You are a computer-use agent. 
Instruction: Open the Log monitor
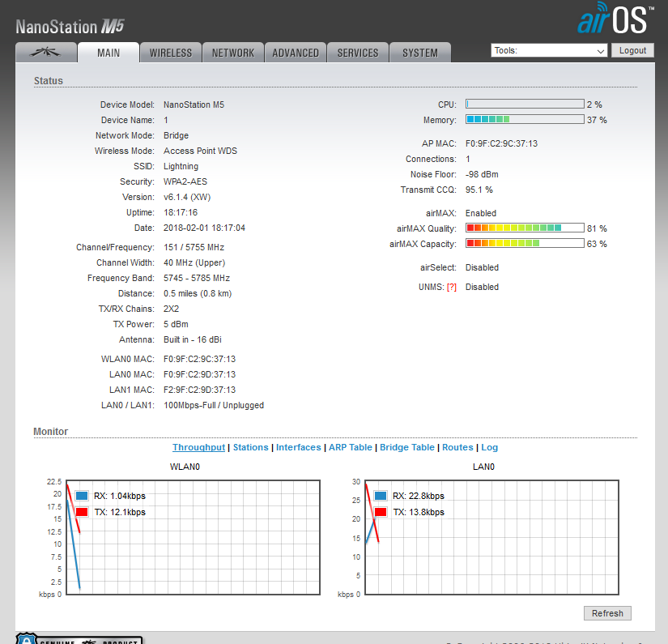click(x=490, y=447)
